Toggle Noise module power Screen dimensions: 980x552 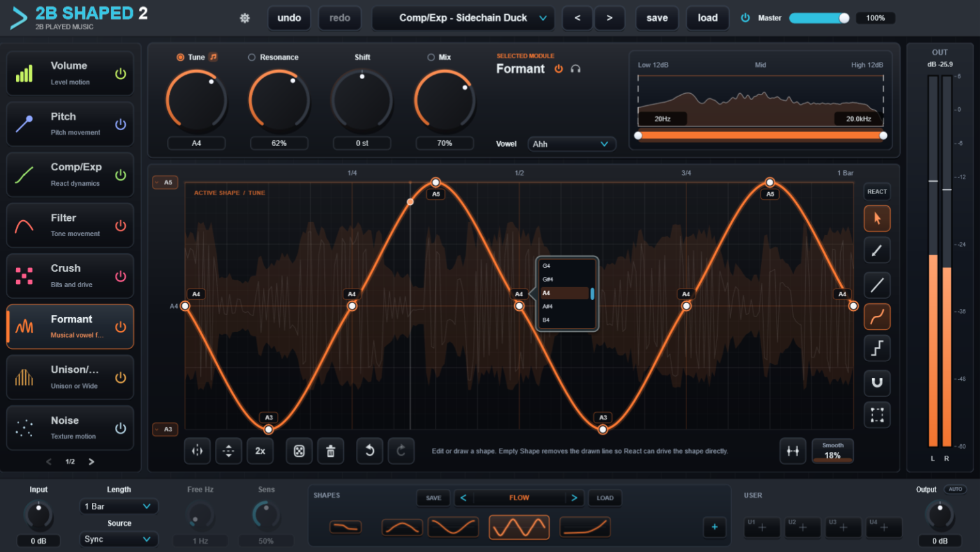[x=121, y=428]
